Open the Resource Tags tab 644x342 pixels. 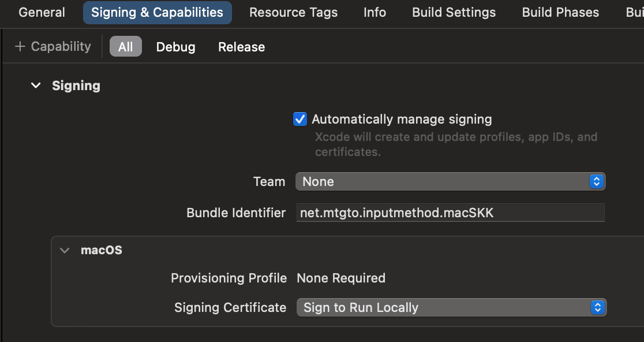tap(293, 12)
